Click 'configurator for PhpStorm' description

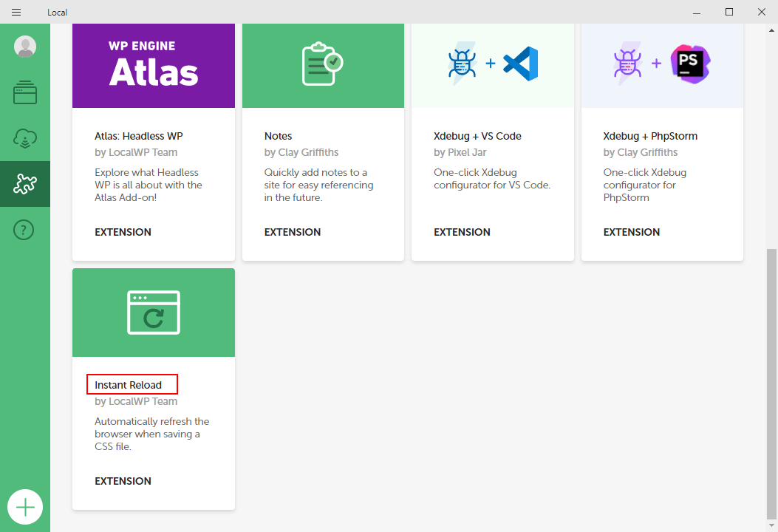coord(644,185)
